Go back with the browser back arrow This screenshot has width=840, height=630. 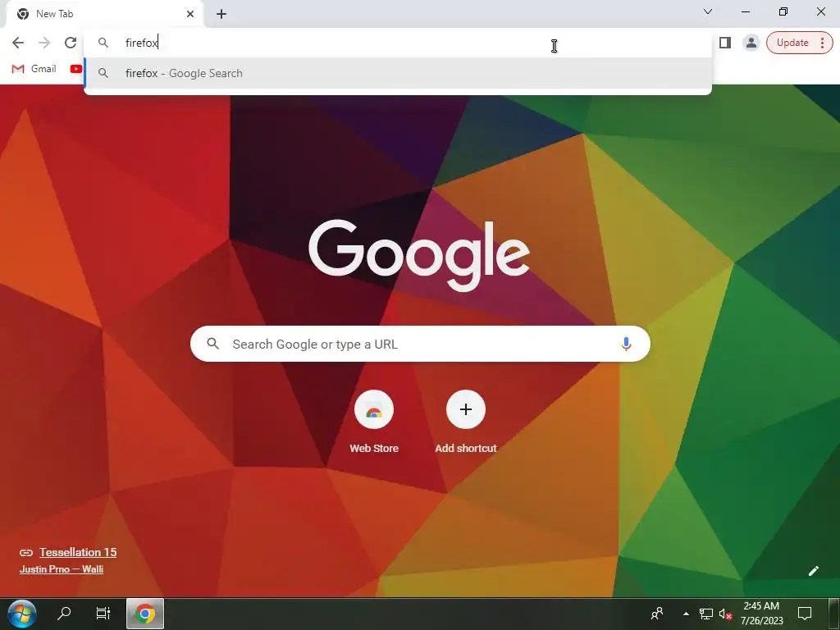pos(18,43)
